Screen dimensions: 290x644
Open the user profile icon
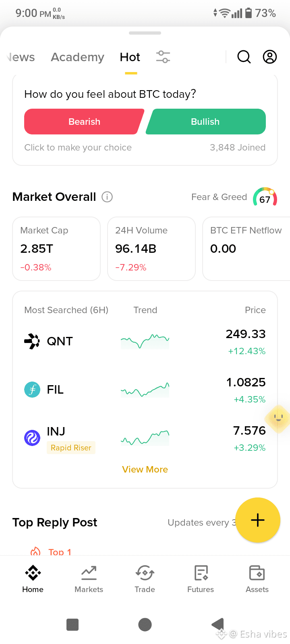(x=270, y=57)
